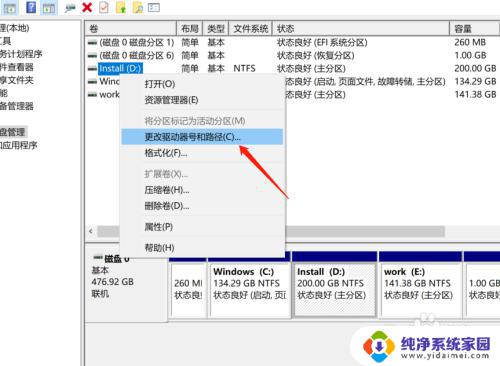This screenshot has width=500, height=366.
Task: Choose 打开(O) from the context menu
Action: point(202,84)
